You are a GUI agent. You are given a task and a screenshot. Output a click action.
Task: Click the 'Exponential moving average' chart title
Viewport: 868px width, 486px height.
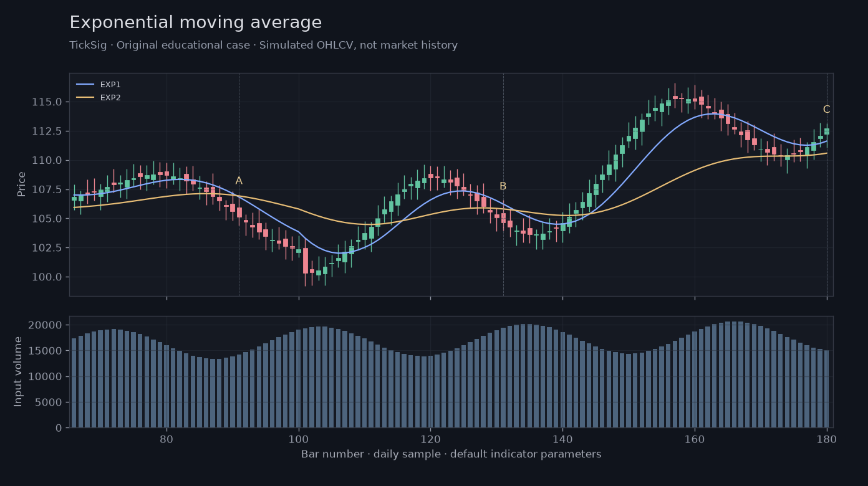(x=196, y=23)
